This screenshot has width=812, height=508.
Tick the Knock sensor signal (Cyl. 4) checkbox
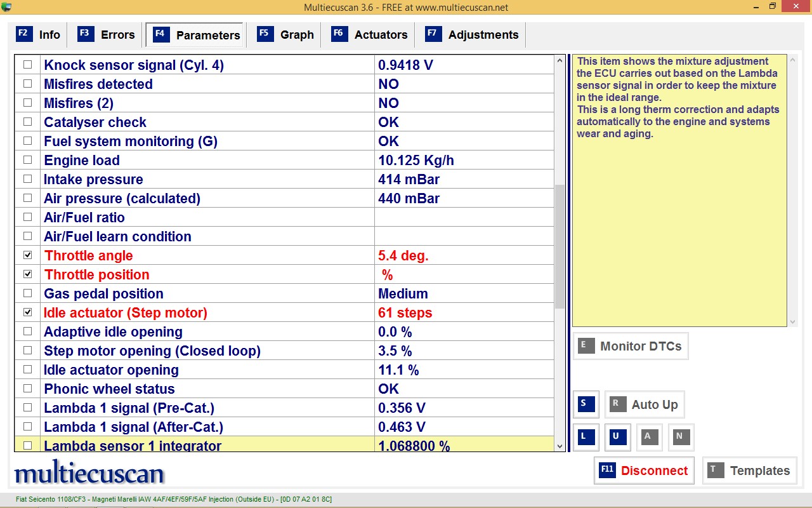[x=27, y=65]
